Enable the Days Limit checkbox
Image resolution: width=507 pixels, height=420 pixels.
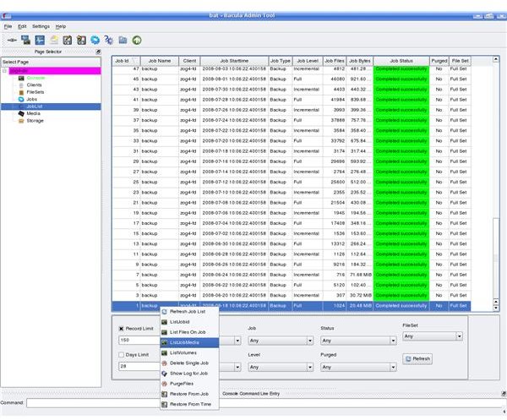coord(121,355)
